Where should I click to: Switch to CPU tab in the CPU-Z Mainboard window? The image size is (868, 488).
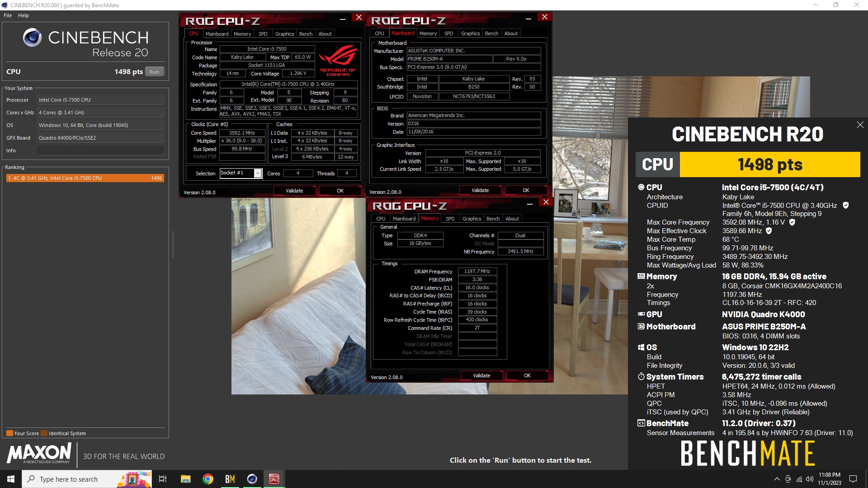[380, 33]
